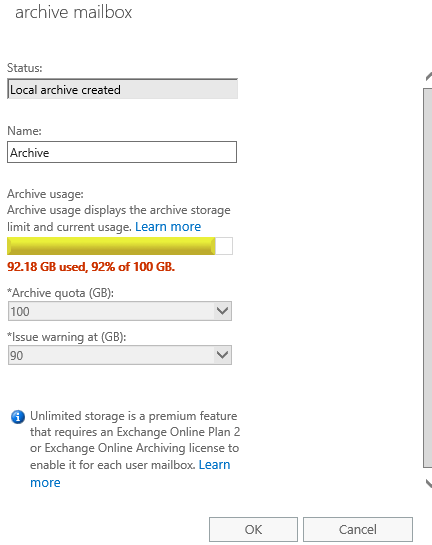Click the yellow archive usage progress bar

[x=111, y=246]
